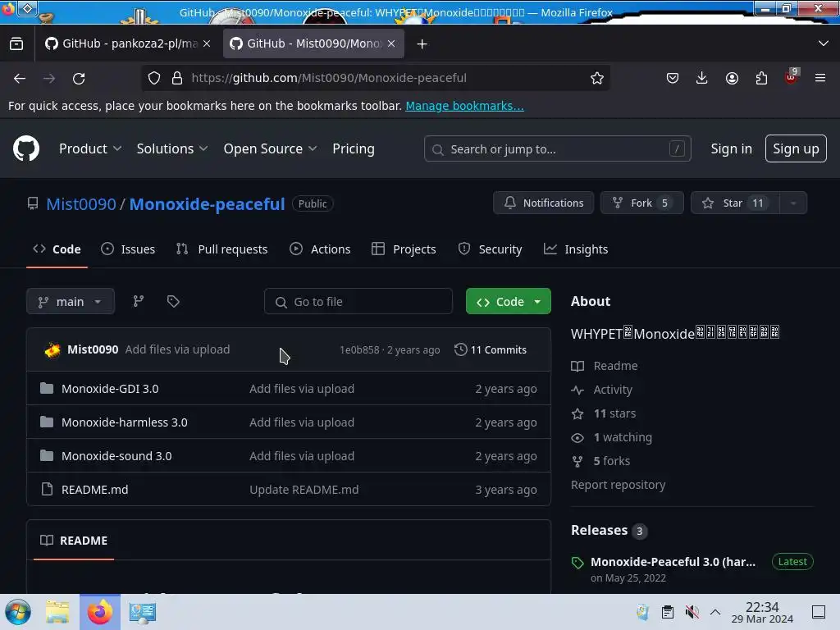Open the green Code dropdown button
The height and width of the screenshot is (630, 840).
(509, 302)
